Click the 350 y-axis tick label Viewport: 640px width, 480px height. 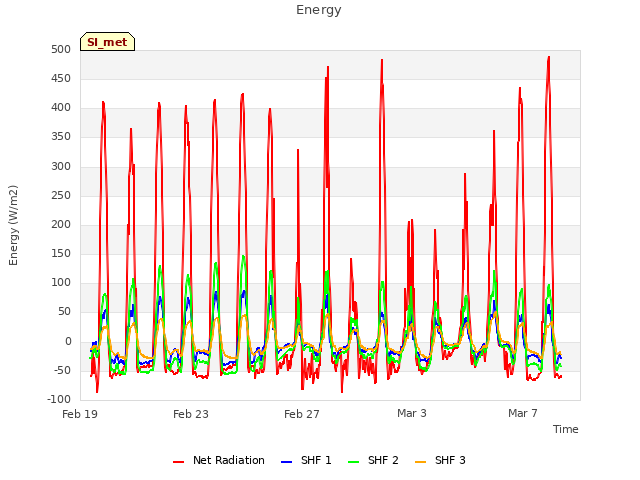click(61, 137)
